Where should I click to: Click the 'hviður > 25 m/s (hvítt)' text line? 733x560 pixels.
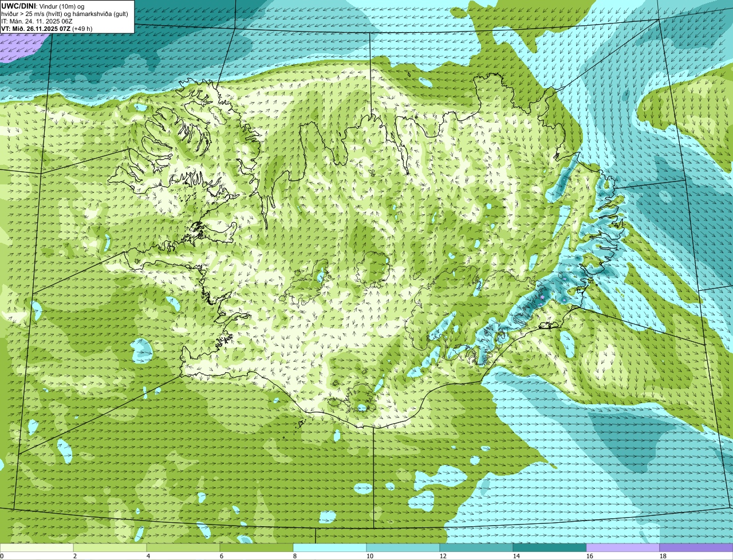pos(65,14)
